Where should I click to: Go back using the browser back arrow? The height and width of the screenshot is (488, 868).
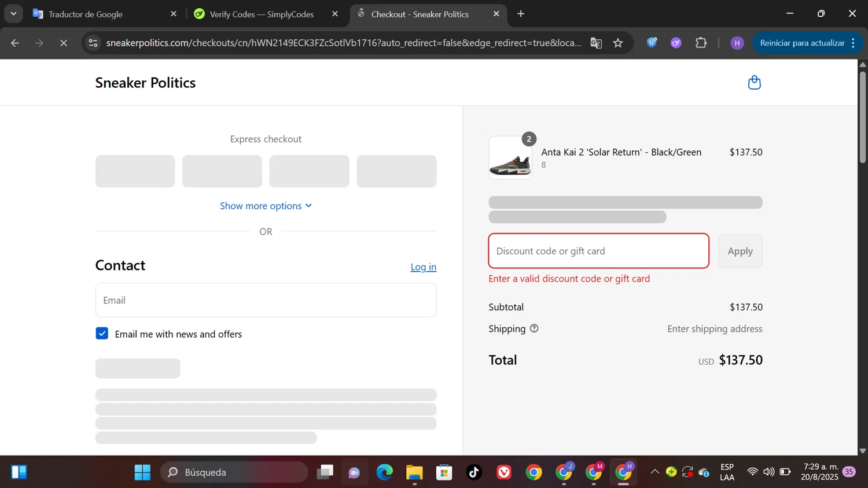tap(15, 43)
